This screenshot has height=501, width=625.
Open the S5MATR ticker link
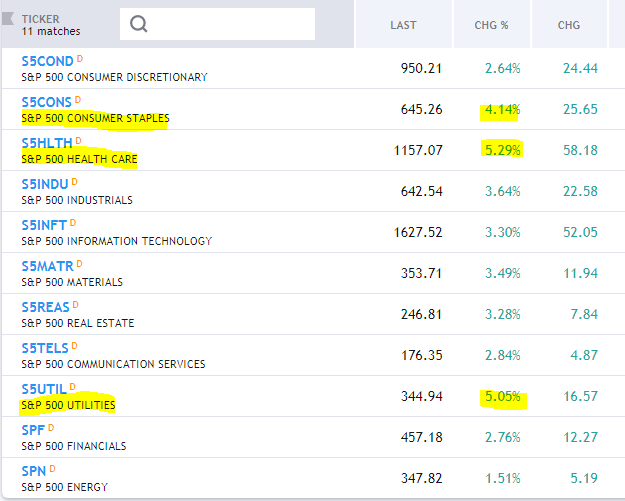click(48, 266)
